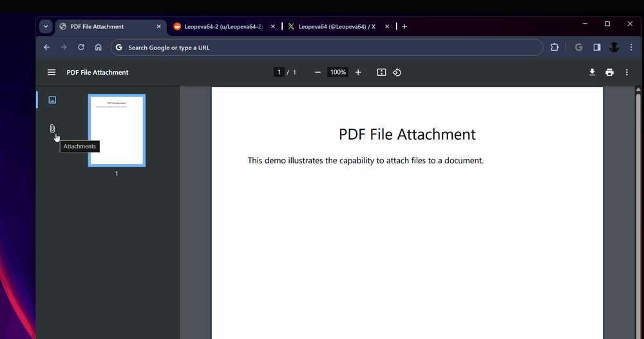Open the browser Extensions puzzle menu
The width and height of the screenshot is (644, 339).
coord(554,48)
